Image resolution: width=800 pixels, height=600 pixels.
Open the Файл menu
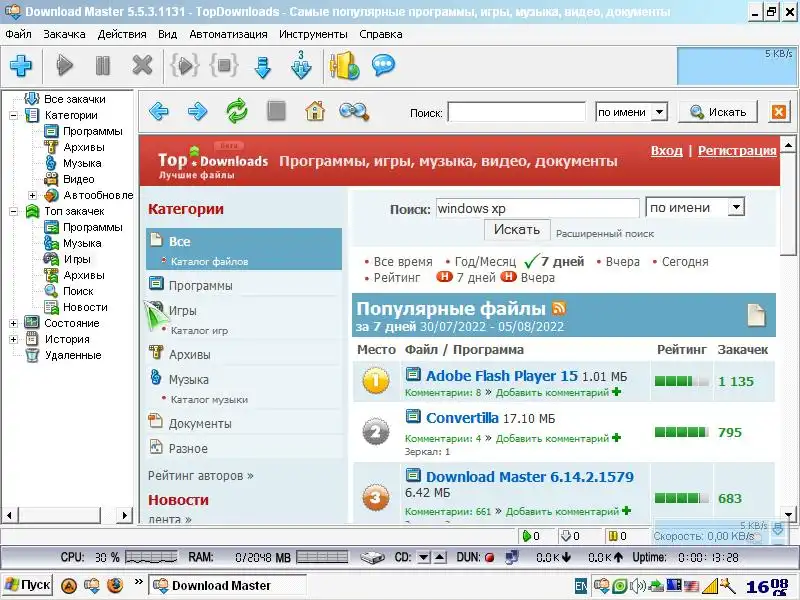coord(18,34)
